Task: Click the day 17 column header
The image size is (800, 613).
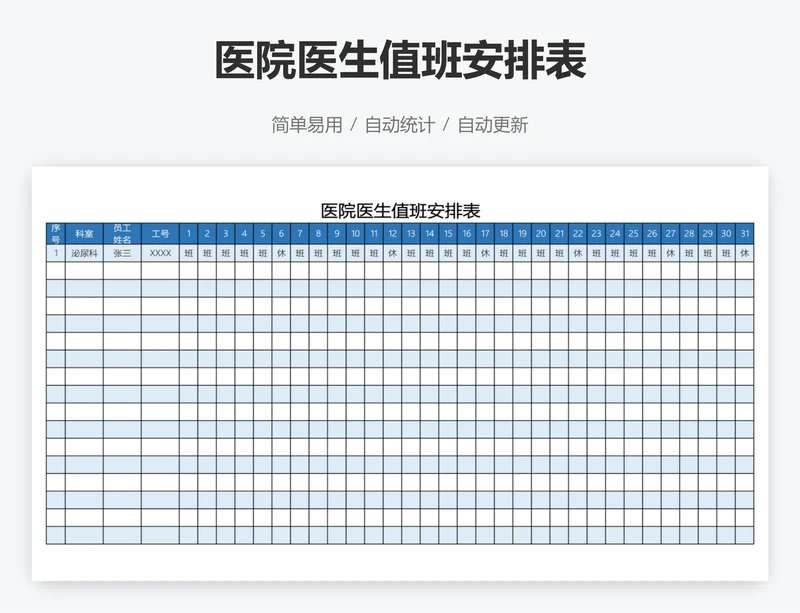Action: coord(485,234)
